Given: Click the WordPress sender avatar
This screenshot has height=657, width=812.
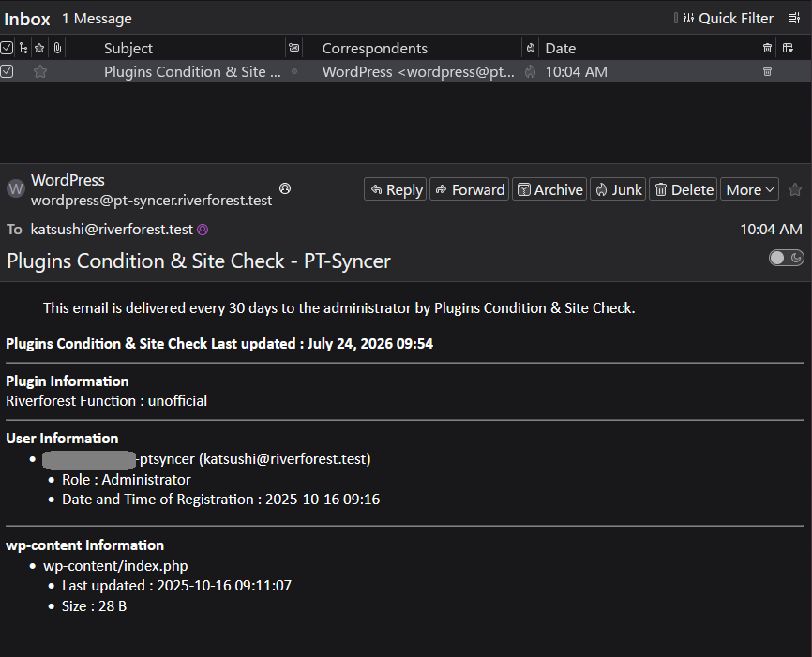Looking at the screenshot, I should (16, 188).
